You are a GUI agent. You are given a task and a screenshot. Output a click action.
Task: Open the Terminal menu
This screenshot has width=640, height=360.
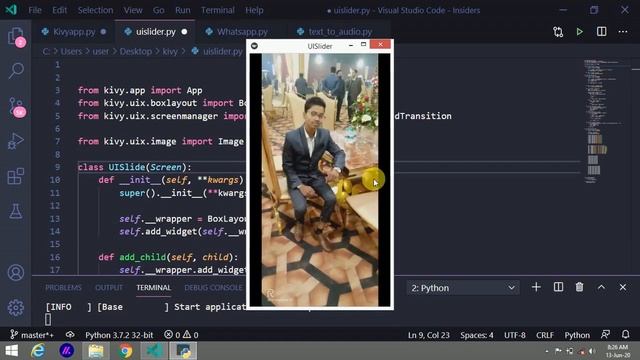tap(218, 10)
